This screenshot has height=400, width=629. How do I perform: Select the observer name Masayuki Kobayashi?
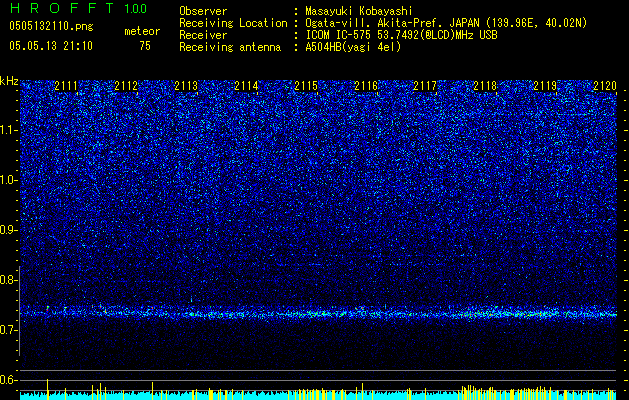click(358, 11)
